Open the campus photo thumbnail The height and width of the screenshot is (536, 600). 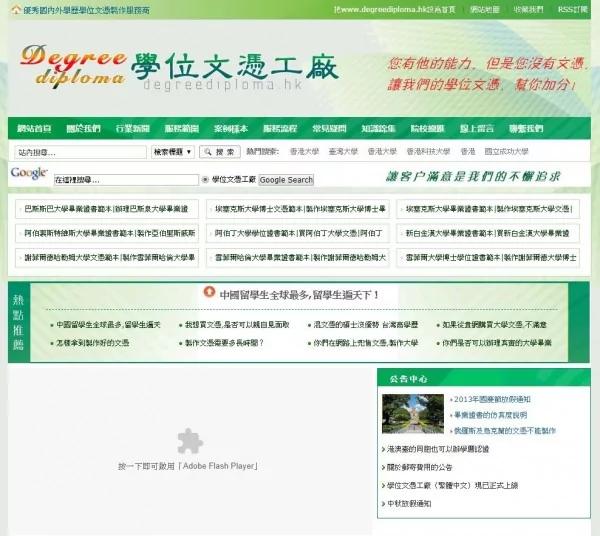point(413,414)
